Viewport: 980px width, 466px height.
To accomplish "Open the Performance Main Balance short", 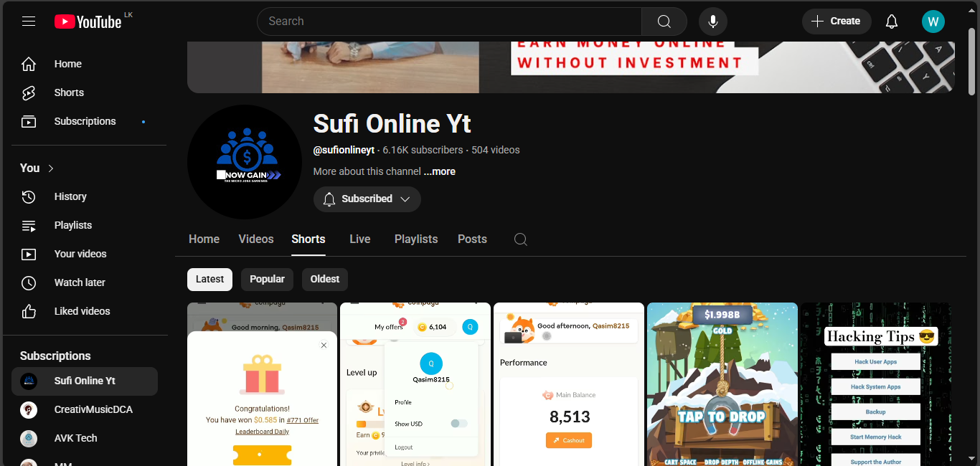I will coord(569,384).
